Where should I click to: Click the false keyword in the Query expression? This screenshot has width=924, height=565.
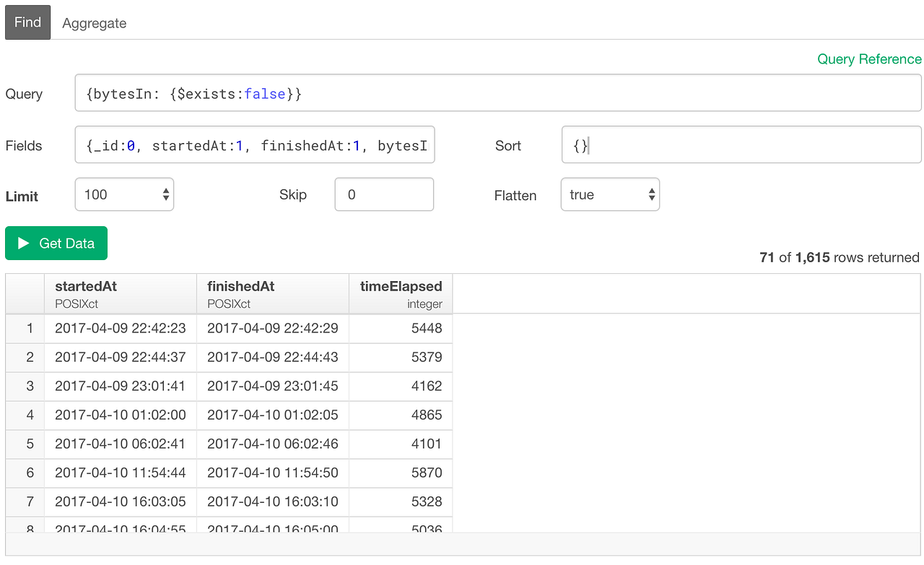(266, 93)
